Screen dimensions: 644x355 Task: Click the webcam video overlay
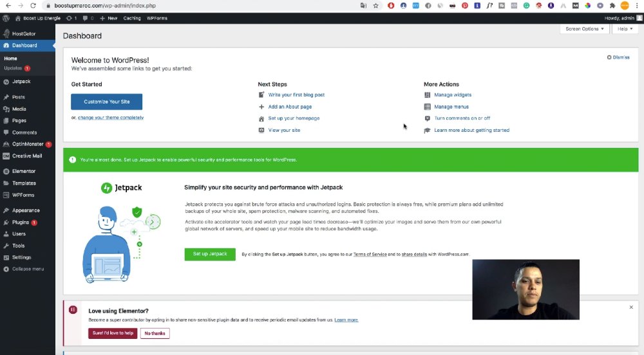pyautogui.click(x=526, y=289)
